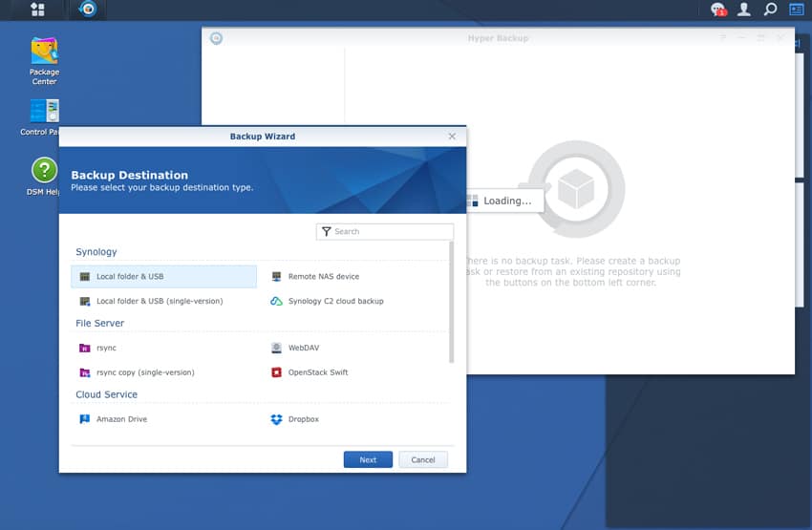Image resolution: width=812 pixels, height=530 pixels.
Task: Click the WebDAV icon
Action: point(276,348)
